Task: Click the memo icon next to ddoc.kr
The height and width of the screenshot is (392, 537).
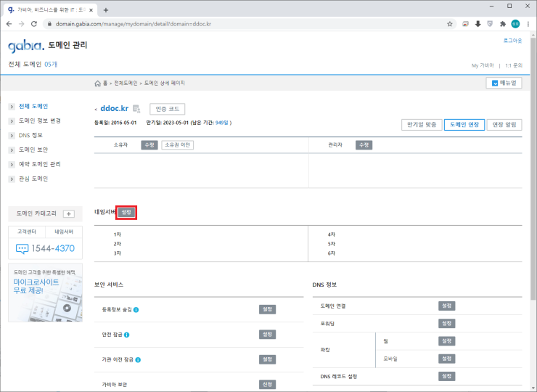Action: click(x=136, y=109)
